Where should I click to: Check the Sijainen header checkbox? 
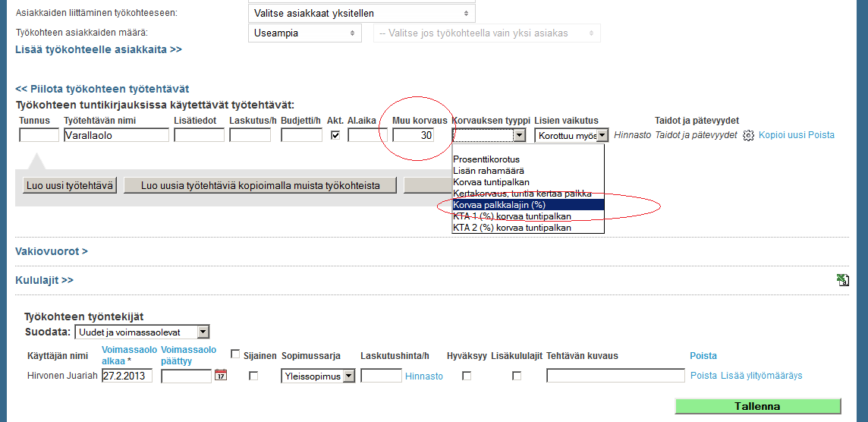click(235, 354)
